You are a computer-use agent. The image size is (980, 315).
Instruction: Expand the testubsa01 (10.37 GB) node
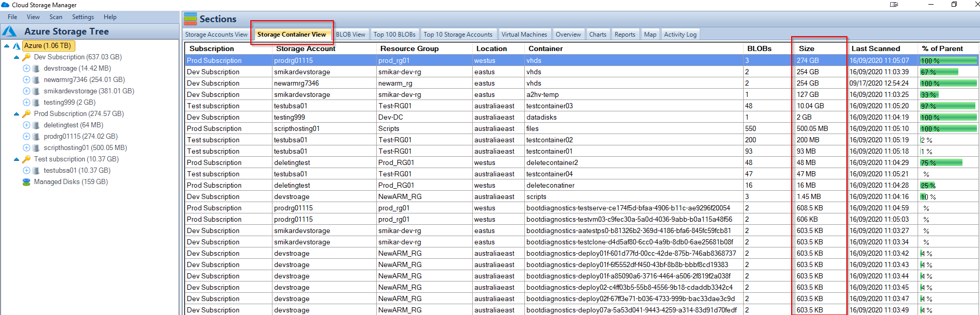click(x=26, y=171)
